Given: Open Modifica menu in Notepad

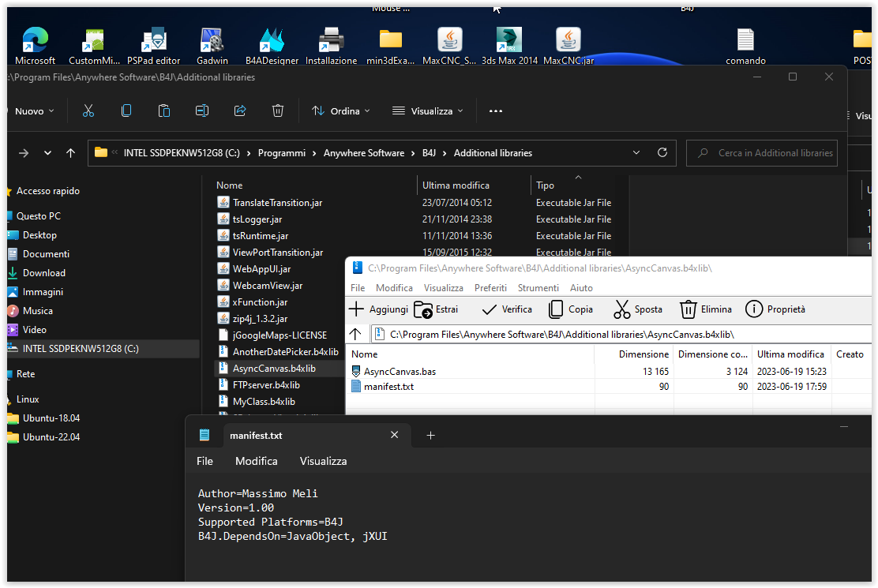Looking at the screenshot, I should (256, 461).
